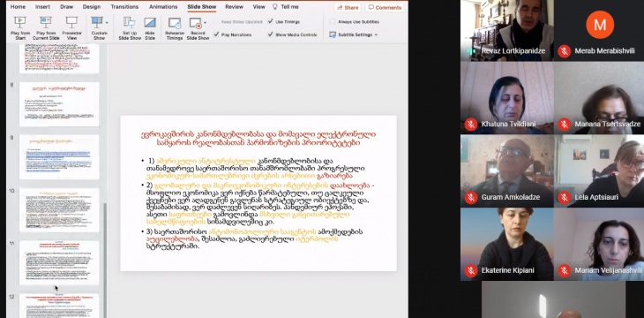Screen dimensions: 644x318
Task: Click the Share button
Action: 348,7
